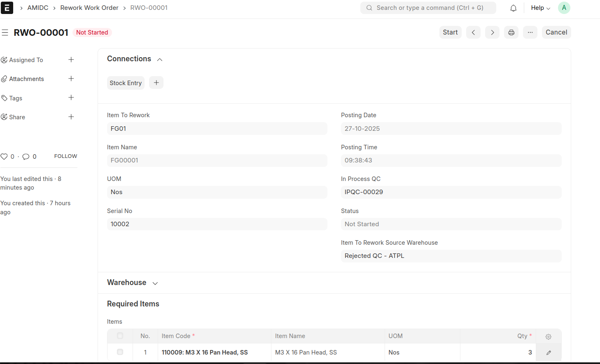Collapse the Connections section
The height and width of the screenshot is (364, 600).
[x=160, y=60]
